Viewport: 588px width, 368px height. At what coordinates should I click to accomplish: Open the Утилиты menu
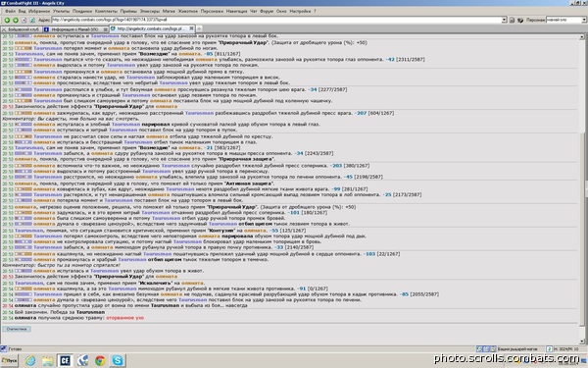[61, 11]
